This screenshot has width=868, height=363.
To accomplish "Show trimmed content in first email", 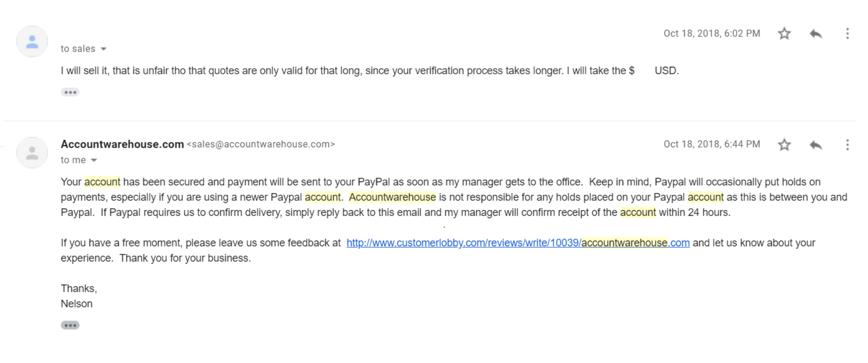I will coord(70,92).
